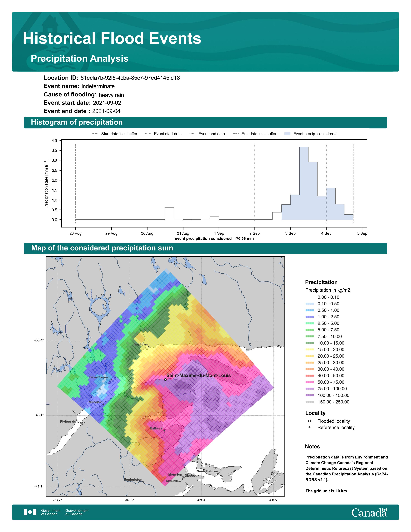Click the small histogram bar on 30 Aug

click(169, 214)
